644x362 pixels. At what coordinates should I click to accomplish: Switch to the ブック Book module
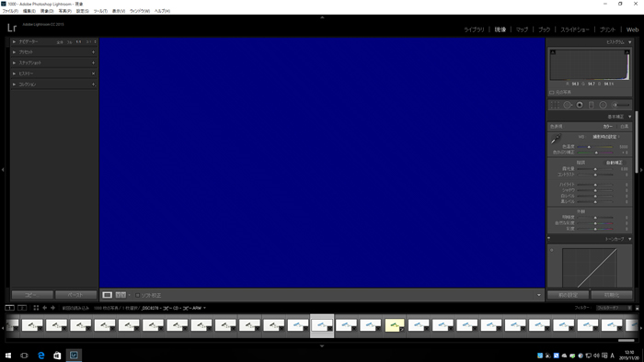click(x=545, y=29)
